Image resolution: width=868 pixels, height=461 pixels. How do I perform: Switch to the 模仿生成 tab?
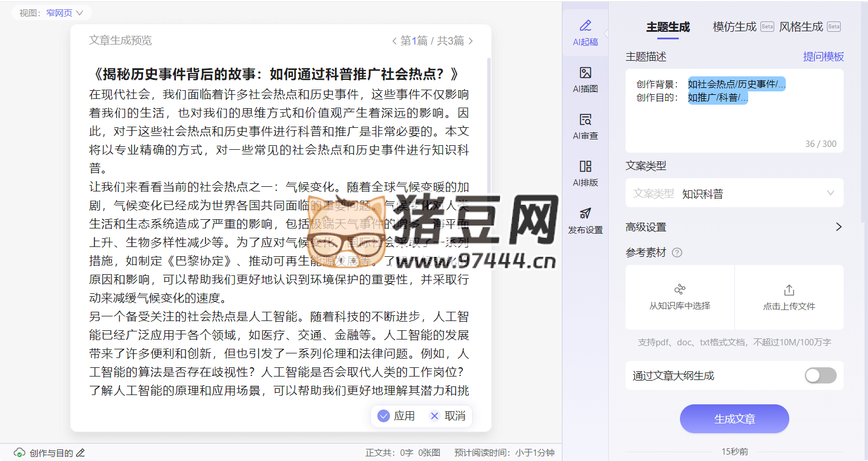pos(734,27)
